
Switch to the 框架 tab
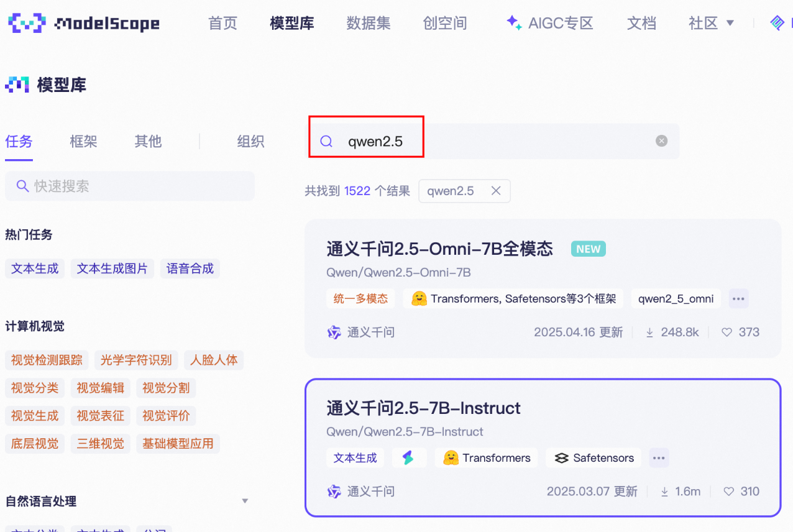point(83,142)
